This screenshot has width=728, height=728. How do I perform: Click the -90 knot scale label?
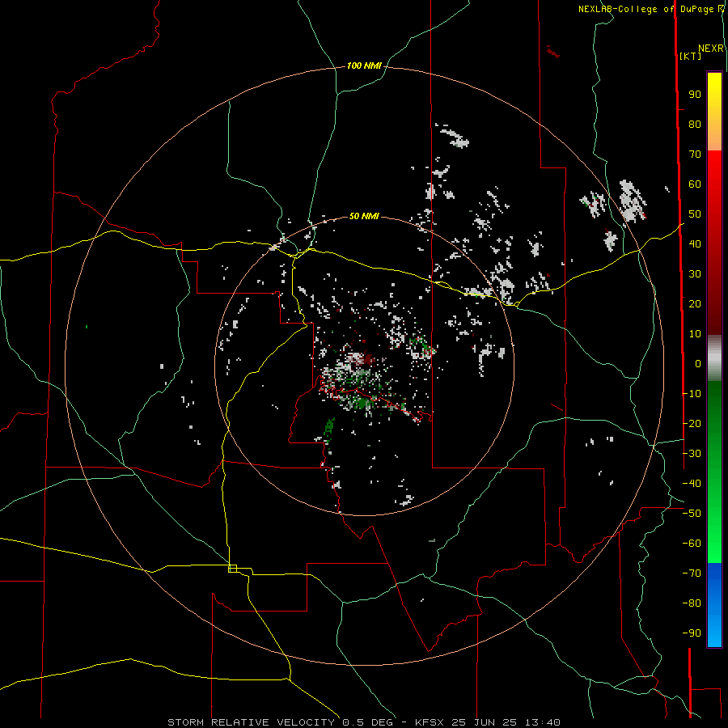[692, 633]
